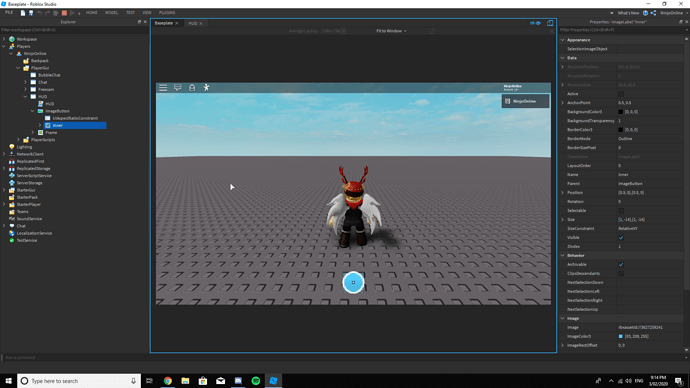Select the Backpack item in Explorer
The height and width of the screenshot is (388, 690).
tap(40, 61)
